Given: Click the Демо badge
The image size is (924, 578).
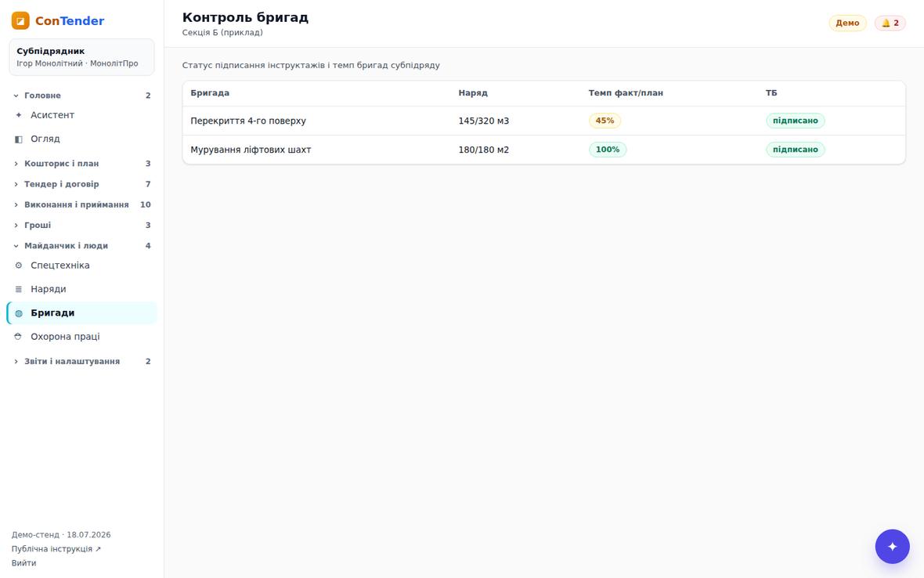Looking at the screenshot, I should point(847,23).
